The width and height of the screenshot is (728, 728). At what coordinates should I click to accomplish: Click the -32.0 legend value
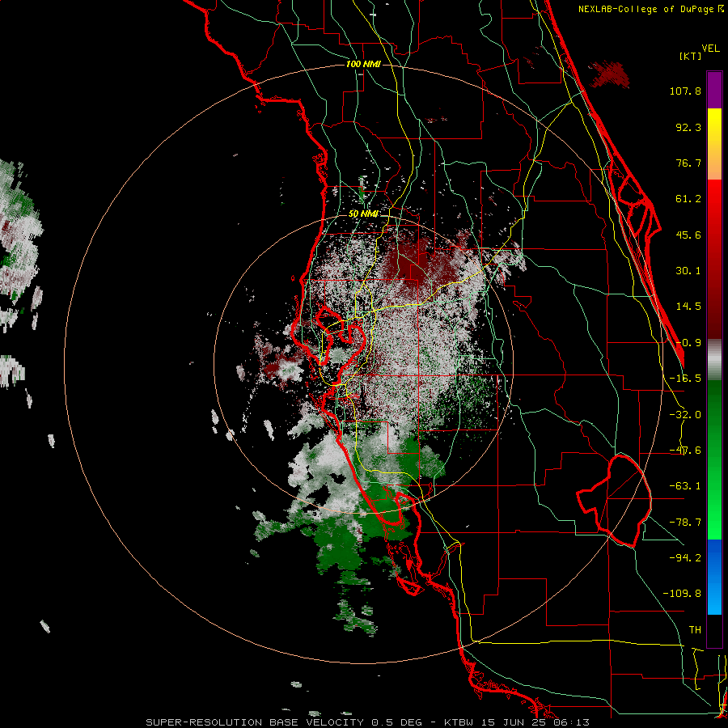pos(685,415)
